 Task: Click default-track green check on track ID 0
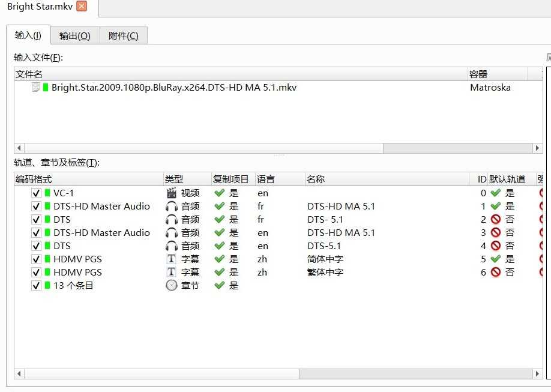(x=496, y=193)
